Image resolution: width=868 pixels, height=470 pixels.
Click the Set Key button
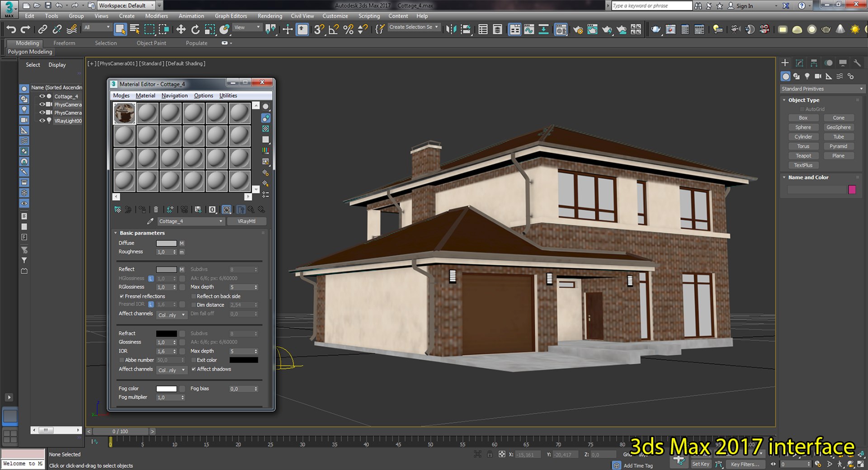[701, 464]
